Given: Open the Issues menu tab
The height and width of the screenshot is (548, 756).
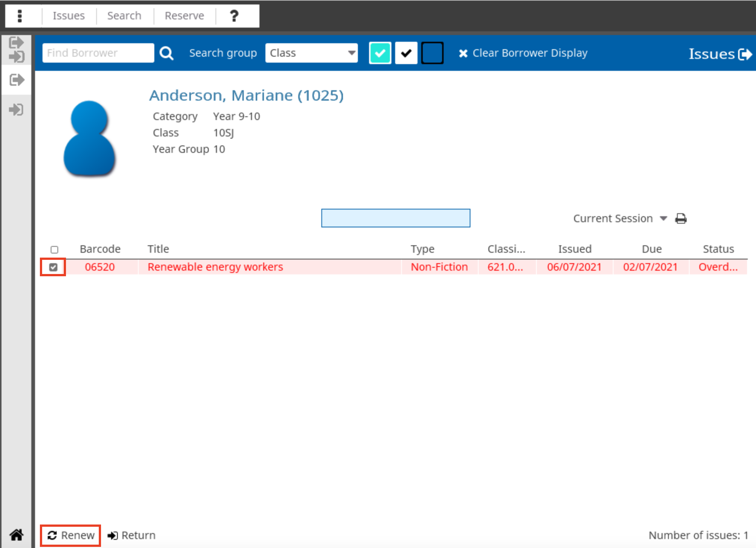Looking at the screenshot, I should tap(69, 16).
